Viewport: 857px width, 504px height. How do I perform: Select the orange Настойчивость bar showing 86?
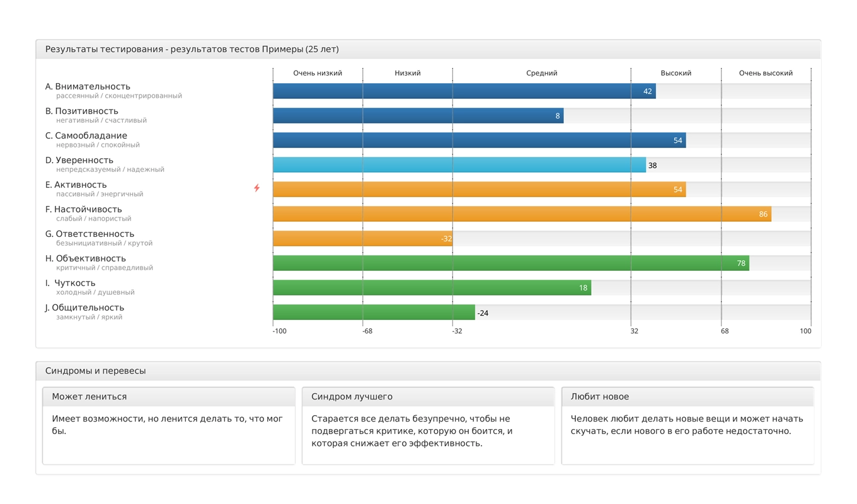[522, 214]
